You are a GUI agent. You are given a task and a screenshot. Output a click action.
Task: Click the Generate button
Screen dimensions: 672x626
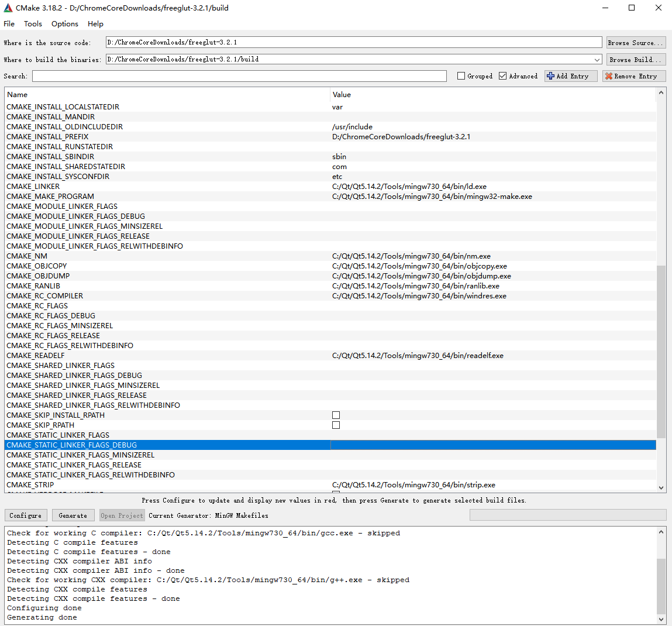tap(73, 515)
